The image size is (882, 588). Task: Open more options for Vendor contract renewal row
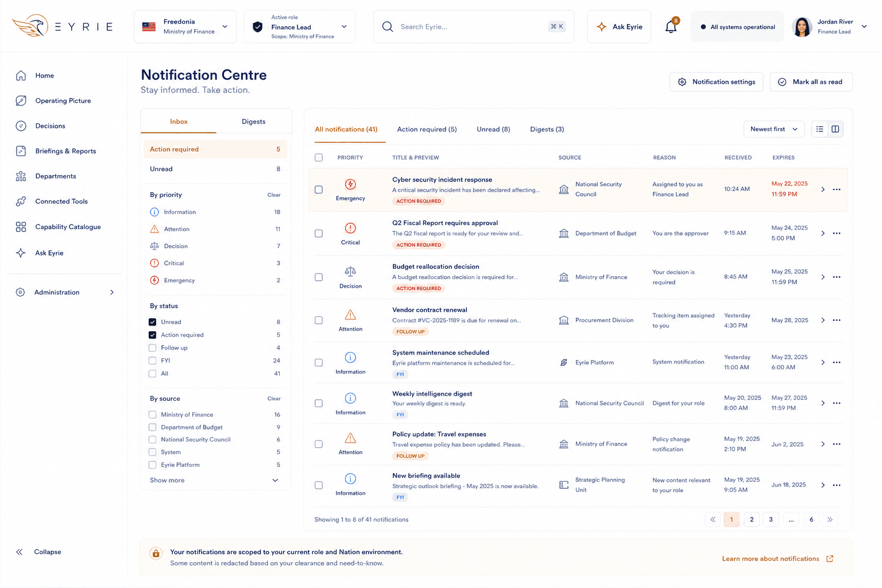point(837,320)
